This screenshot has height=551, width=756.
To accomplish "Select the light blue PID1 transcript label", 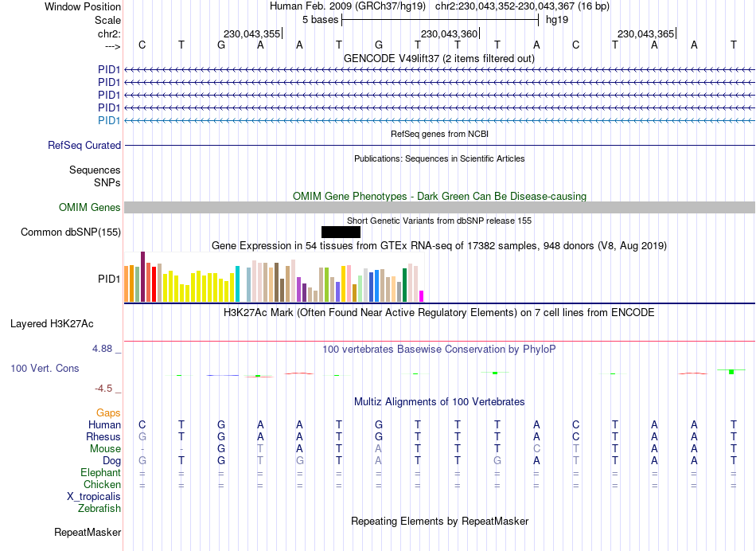I will 109,120.
